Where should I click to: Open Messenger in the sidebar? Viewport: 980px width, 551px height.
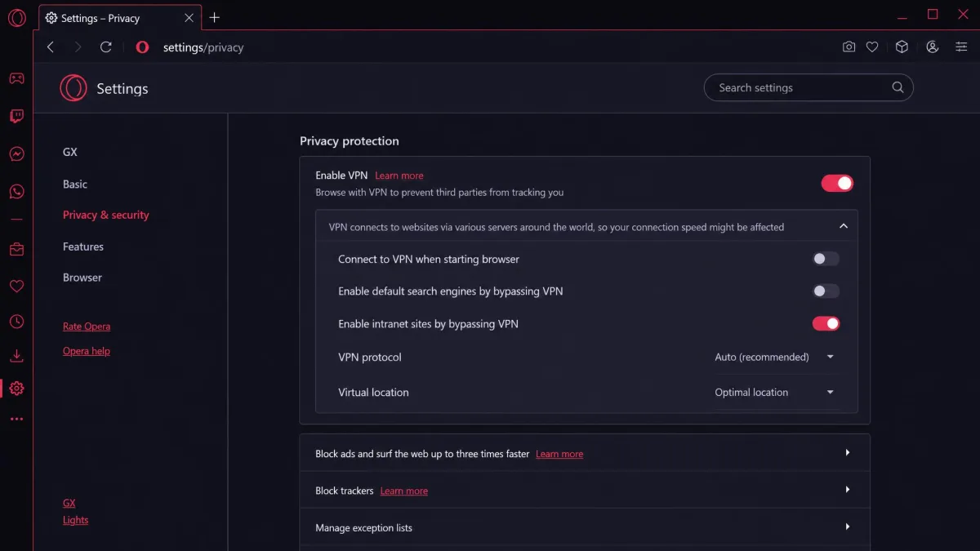click(x=16, y=153)
